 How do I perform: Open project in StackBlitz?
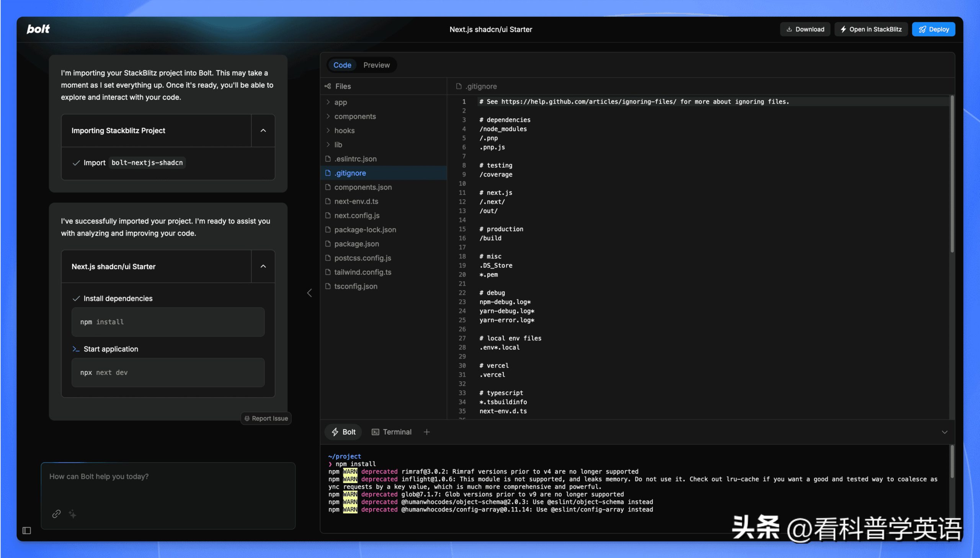[871, 29]
